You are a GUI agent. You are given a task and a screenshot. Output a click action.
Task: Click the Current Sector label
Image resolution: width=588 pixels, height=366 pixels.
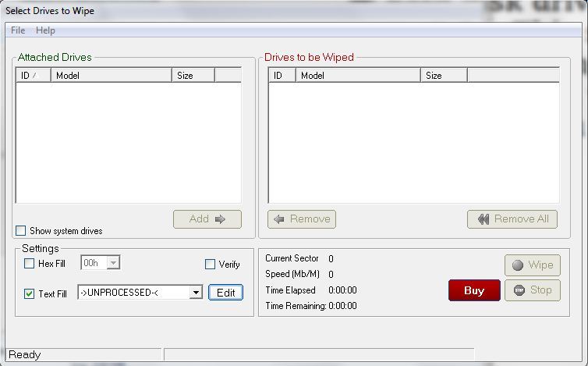(x=292, y=258)
